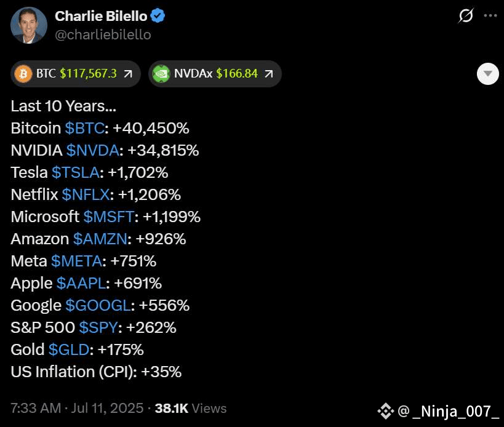Click the $TSLA cashtag
The height and width of the screenshot is (427, 504).
76,172
